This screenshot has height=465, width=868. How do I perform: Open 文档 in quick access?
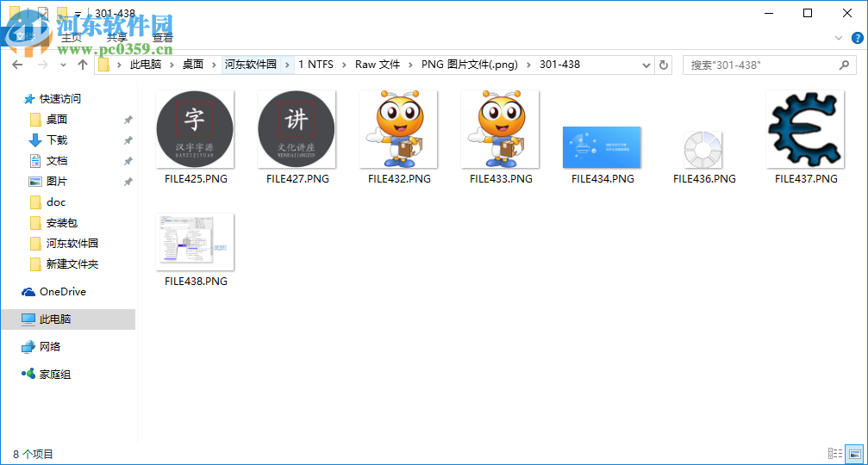[57, 161]
